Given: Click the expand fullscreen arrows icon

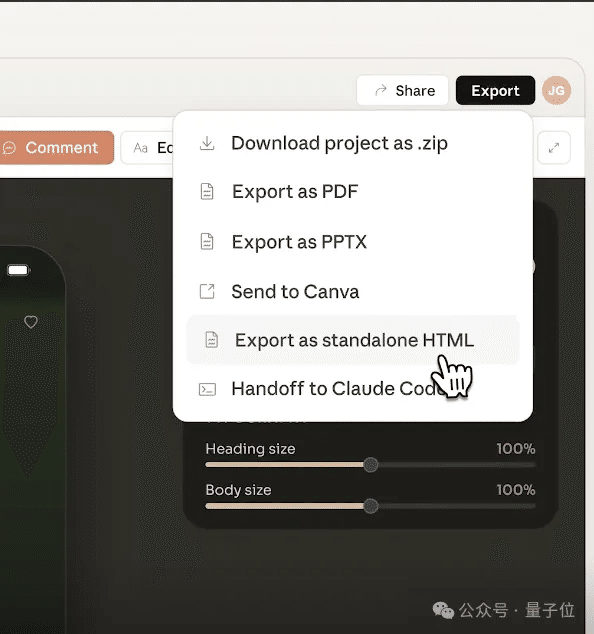Looking at the screenshot, I should point(554,148).
